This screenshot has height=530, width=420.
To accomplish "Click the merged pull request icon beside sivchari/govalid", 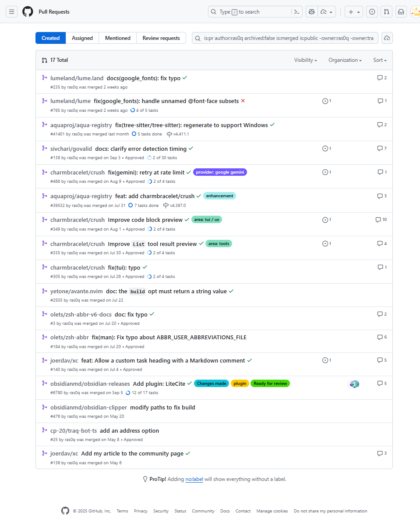I will click(x=44, y=148).
